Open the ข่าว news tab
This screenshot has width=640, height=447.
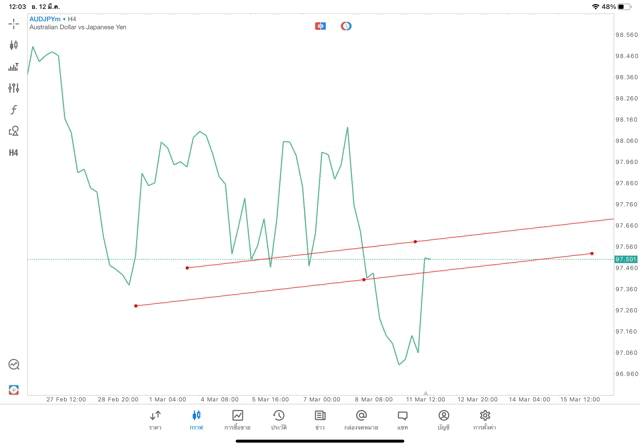pos(320,420)
